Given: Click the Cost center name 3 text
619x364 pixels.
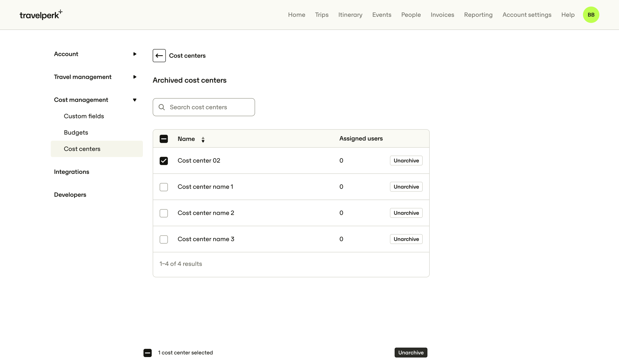Looking at the screenshot, I should pos(206,239).
